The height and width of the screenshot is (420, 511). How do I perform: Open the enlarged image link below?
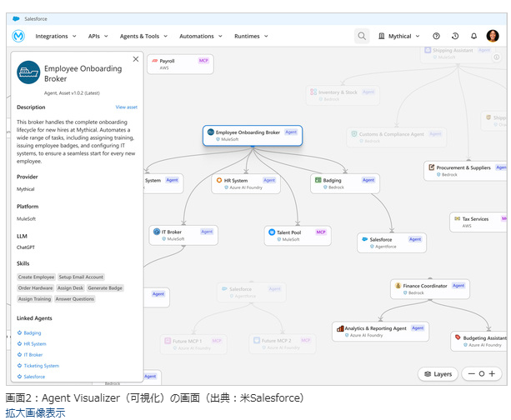click(35, 412)
